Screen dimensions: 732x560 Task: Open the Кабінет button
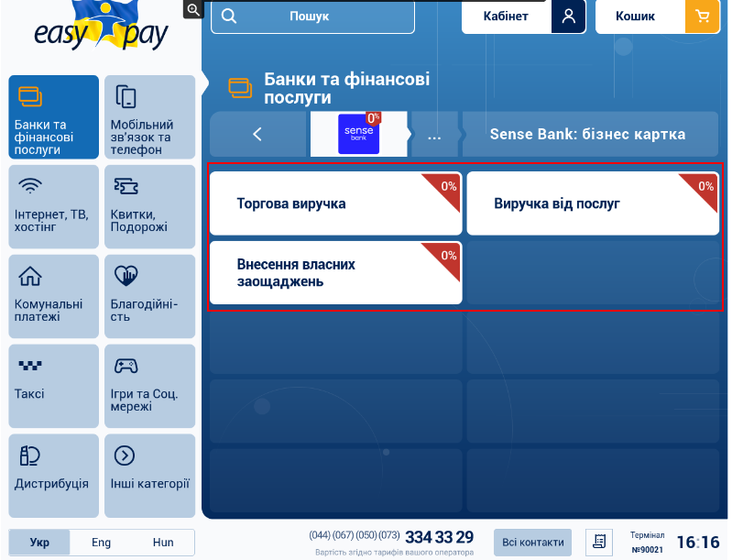click(x=523, y=16)
